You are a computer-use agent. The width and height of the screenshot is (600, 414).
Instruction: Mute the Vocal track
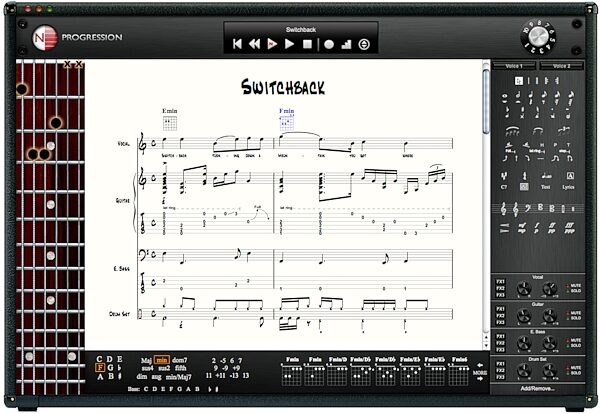pyautogui.click(x=574, y=285)
